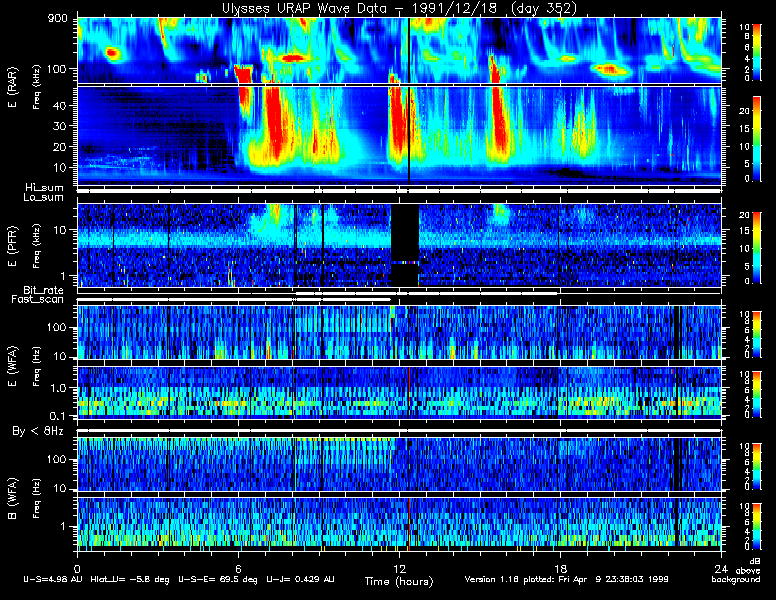Screen dimensions: 776x600
Task: Click the color bar of E WFA 0.1–1.0 Hz panel
Action: 756,394
